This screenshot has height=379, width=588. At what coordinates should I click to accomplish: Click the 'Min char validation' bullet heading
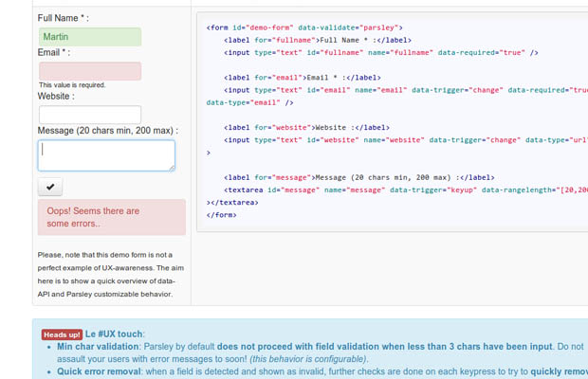98,347
